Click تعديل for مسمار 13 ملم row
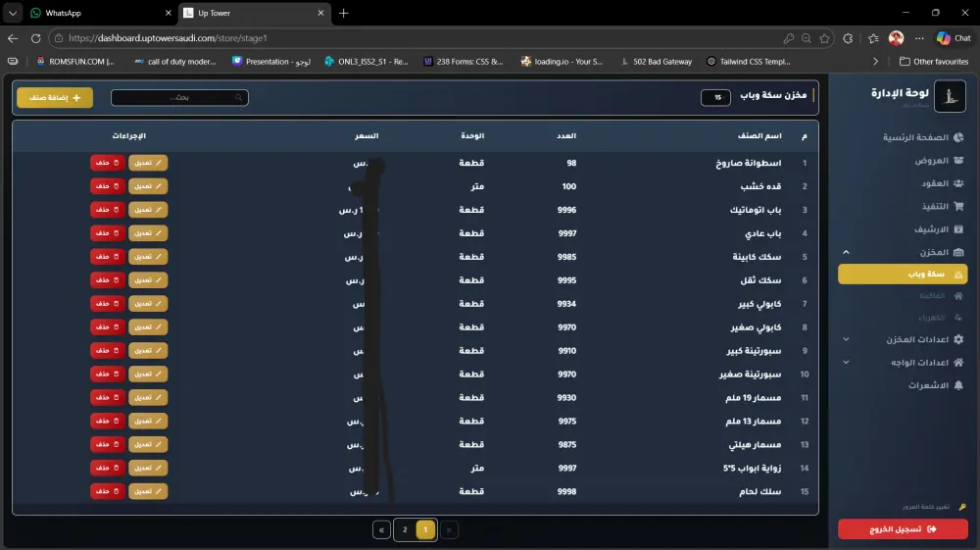 pos(148,421)
